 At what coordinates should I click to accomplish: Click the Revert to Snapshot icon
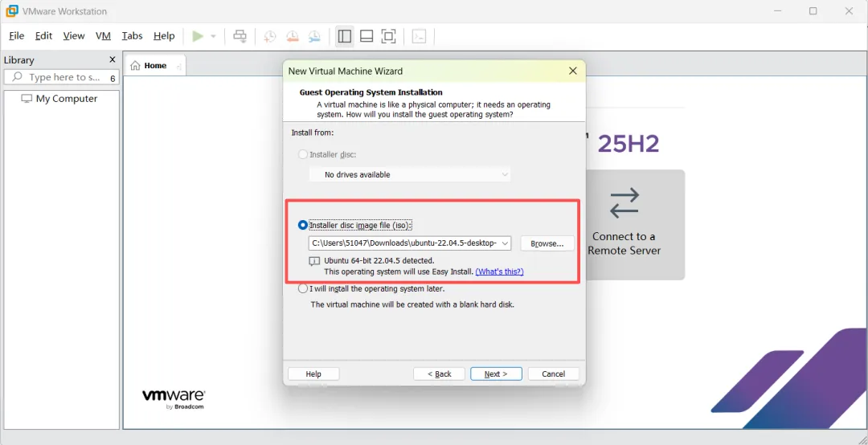292,36
